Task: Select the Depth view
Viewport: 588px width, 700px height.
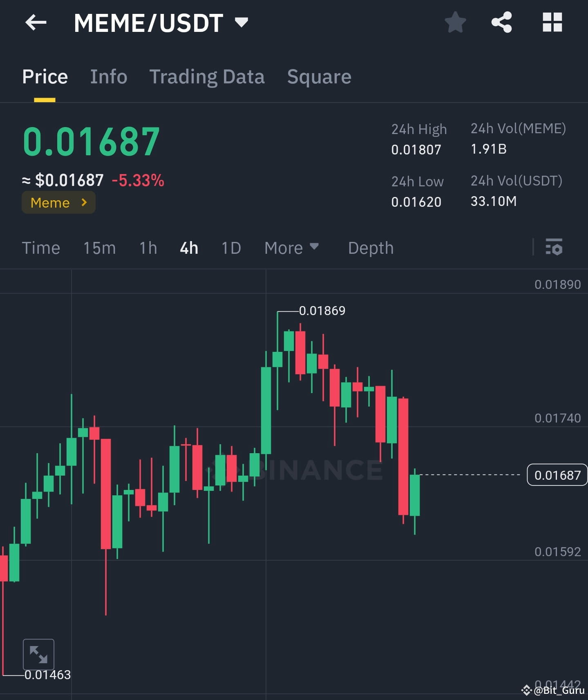Action: (x=370, y=248)
